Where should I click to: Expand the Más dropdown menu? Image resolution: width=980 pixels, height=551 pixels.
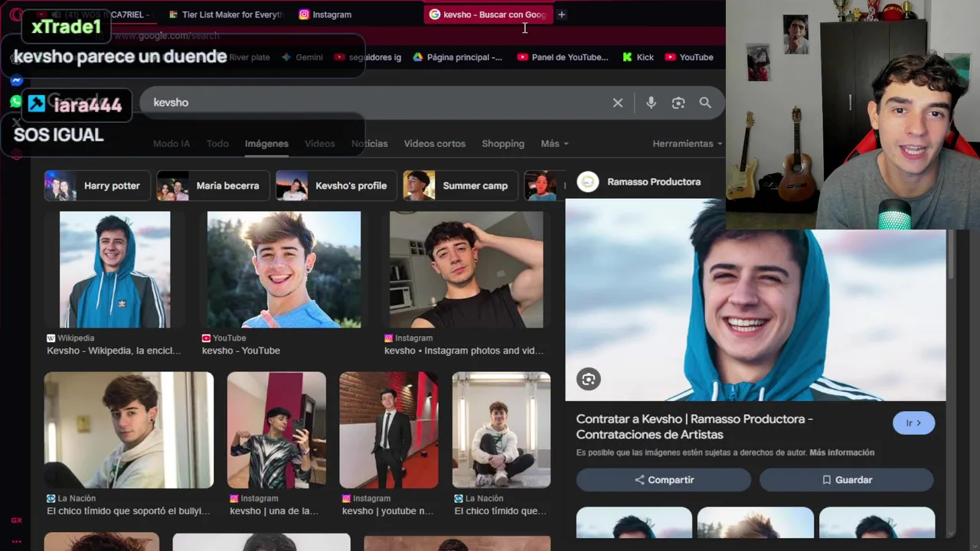[x=554, y=144]
